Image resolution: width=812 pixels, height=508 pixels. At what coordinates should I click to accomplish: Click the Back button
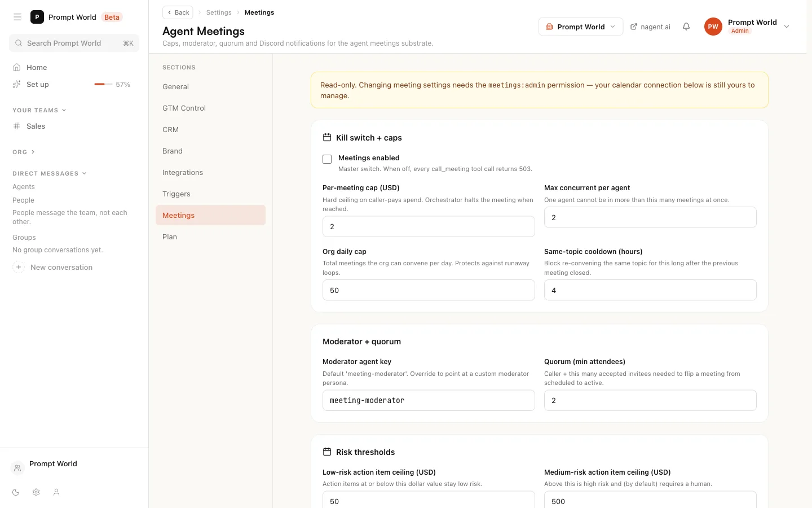tap(178, 12)
